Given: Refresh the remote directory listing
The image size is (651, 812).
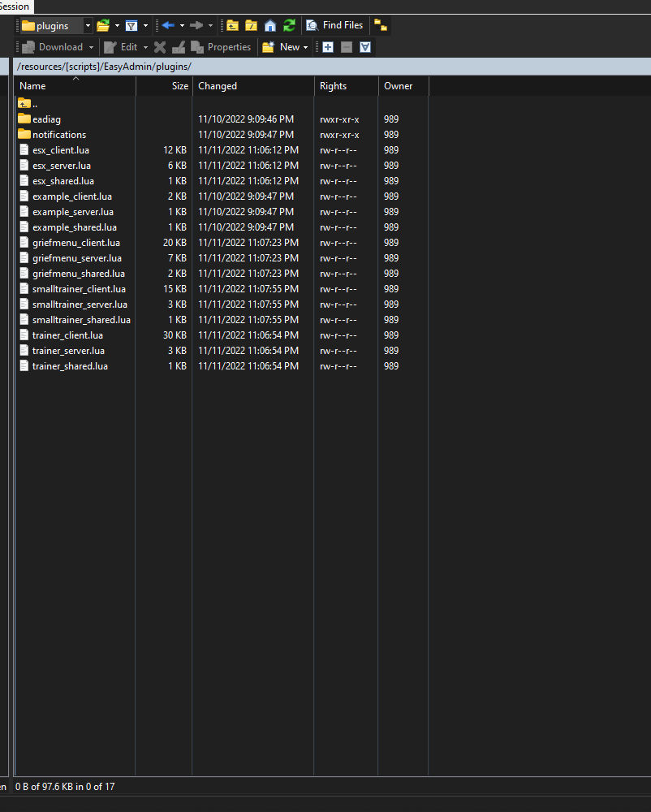Looking at the screenshot, I should [x=290, y=25].
